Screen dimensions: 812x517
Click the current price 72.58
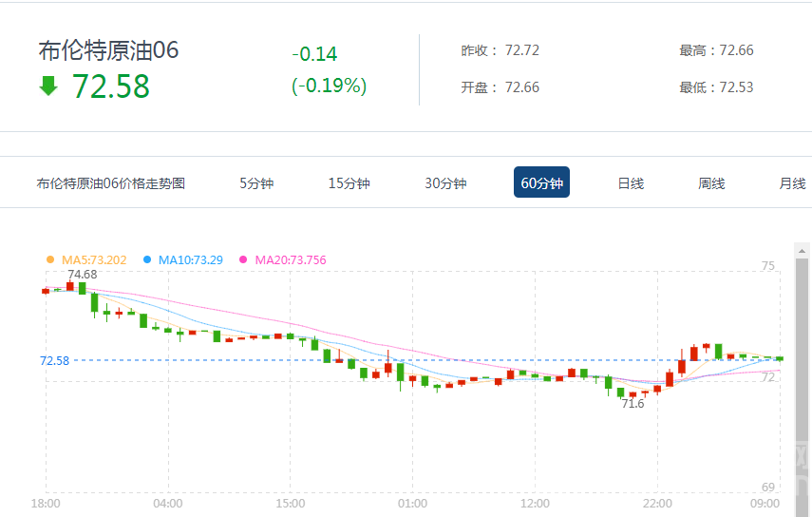pyautogui.click(x=111, y=86)
